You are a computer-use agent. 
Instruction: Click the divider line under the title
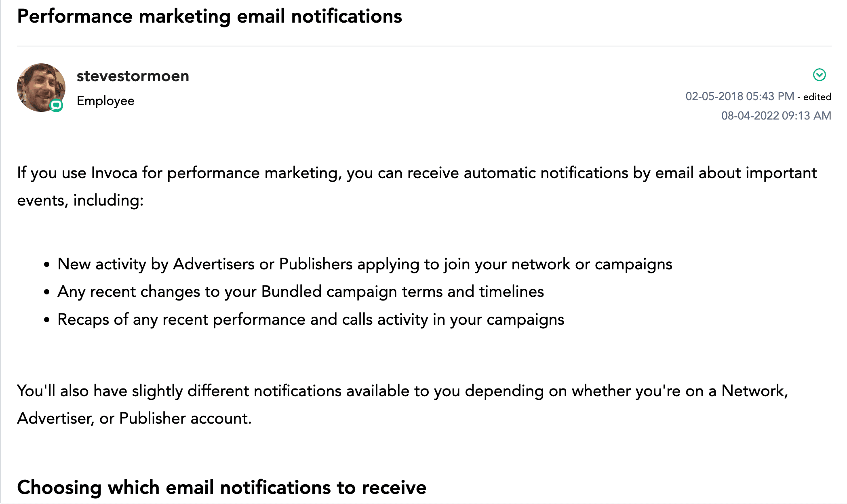coord(423,45)
